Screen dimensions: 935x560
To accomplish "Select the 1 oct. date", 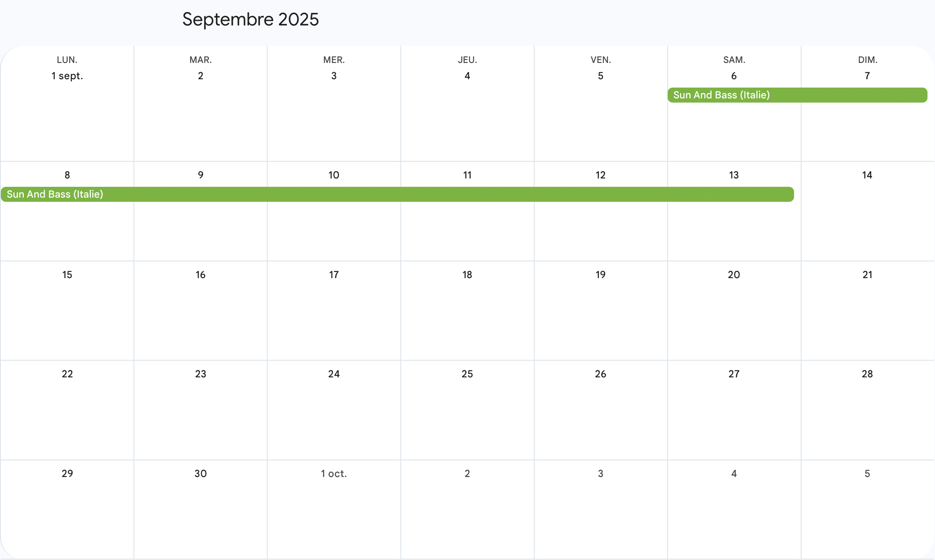I will (x=334, y=474).
